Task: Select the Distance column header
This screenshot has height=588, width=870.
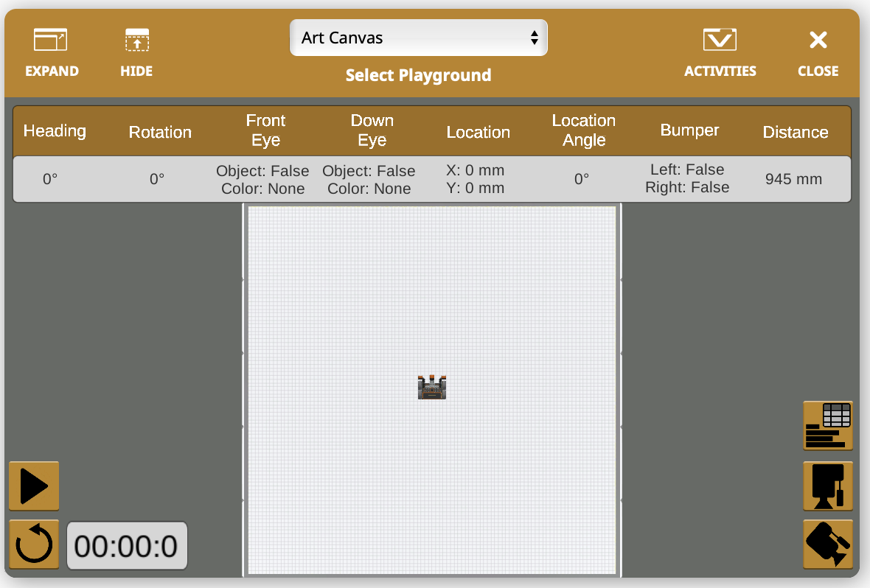Action: click(795, 133)
